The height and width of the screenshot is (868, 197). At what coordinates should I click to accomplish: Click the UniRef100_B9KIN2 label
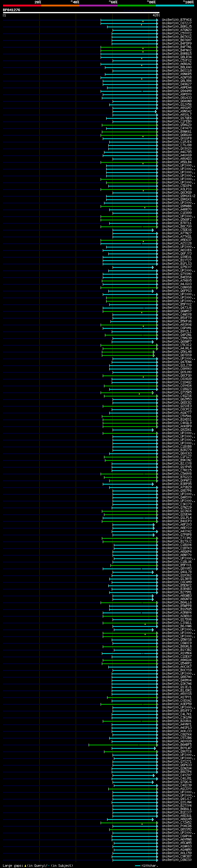[177, 460]
